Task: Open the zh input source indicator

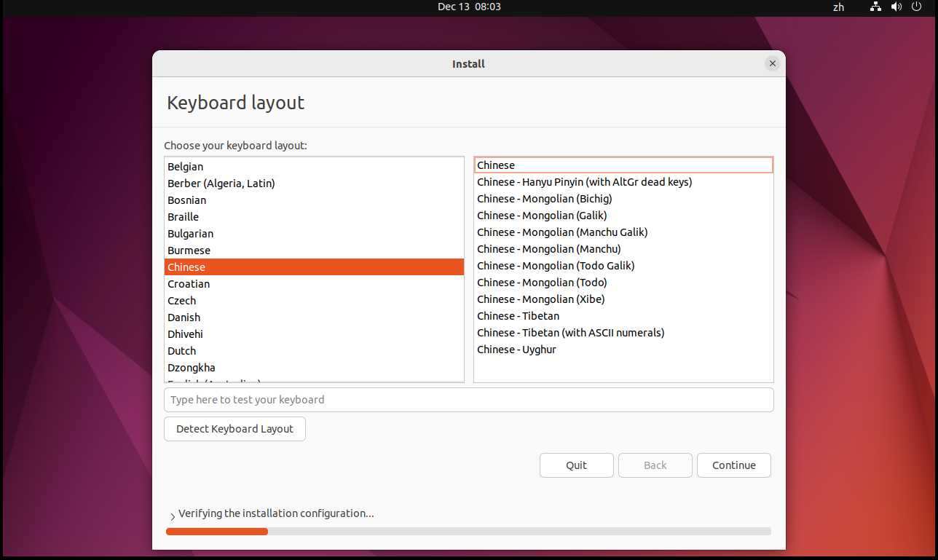Action: (839, 7)
